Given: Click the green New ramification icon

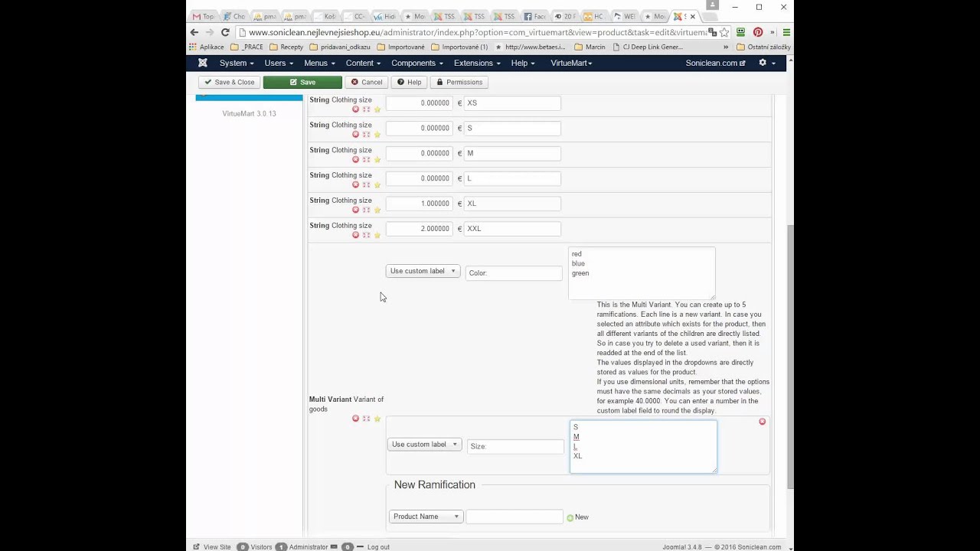Looking at the screenshot, I should [570, 518].
